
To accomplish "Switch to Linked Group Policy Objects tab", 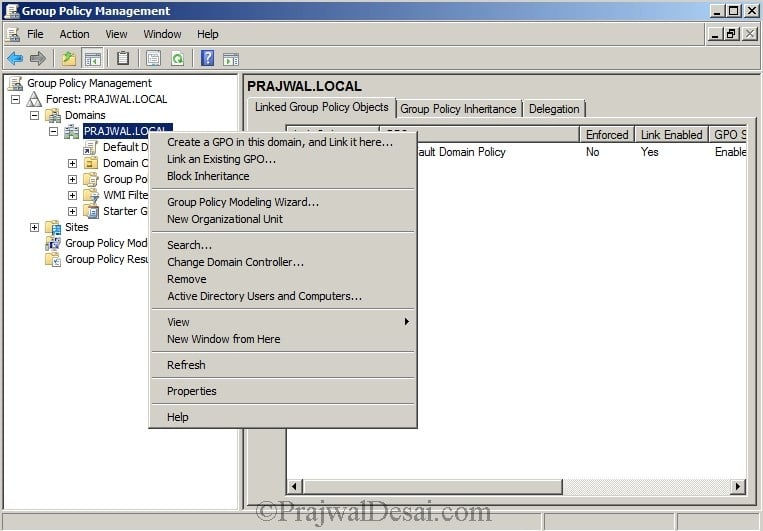I will (322, 107).
